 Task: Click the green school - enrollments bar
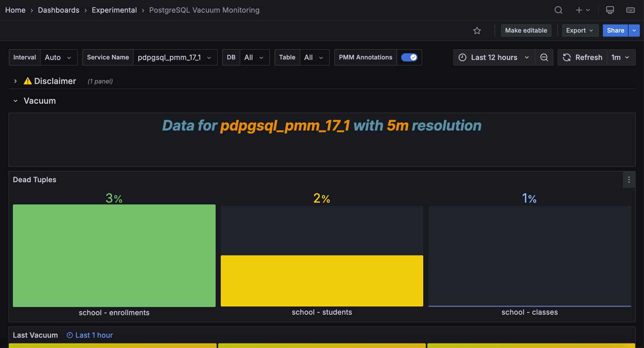click(x=114, y=255)
